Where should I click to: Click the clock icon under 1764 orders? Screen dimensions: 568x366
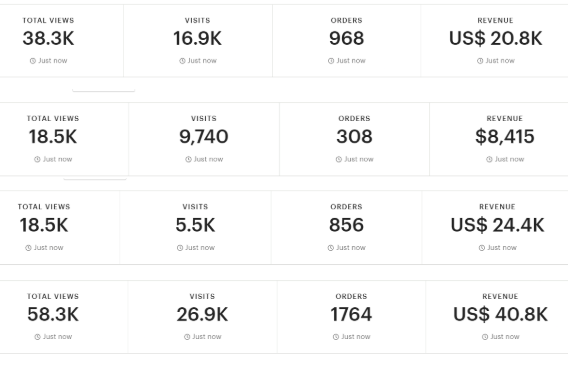336,337
